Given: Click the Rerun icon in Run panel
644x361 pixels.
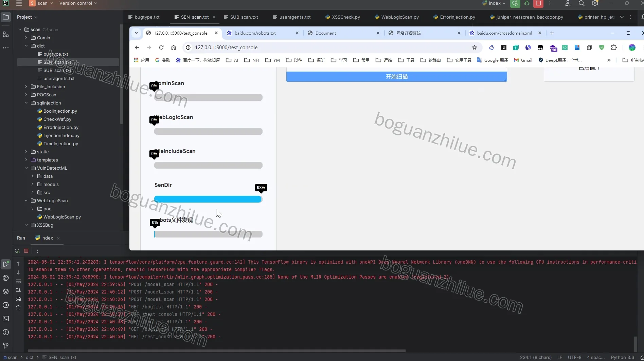Looking at the screenshot, I should click(x=17, y=251).
